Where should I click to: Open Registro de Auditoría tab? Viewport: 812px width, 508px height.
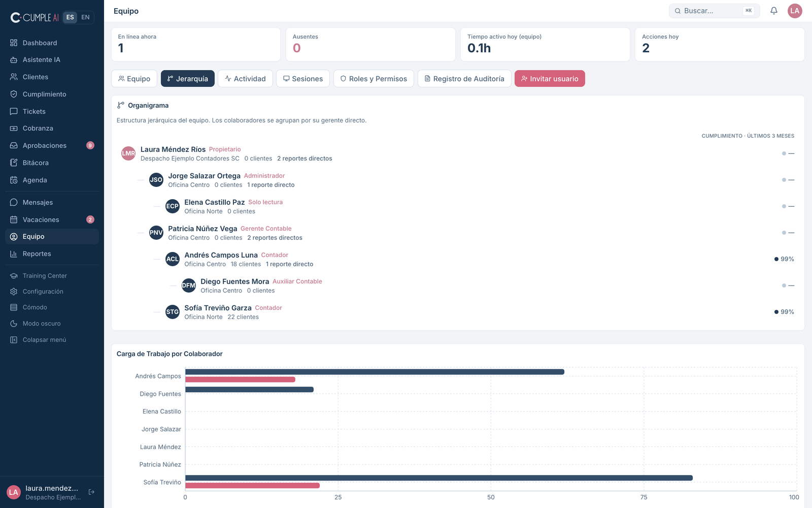(464, 79)
